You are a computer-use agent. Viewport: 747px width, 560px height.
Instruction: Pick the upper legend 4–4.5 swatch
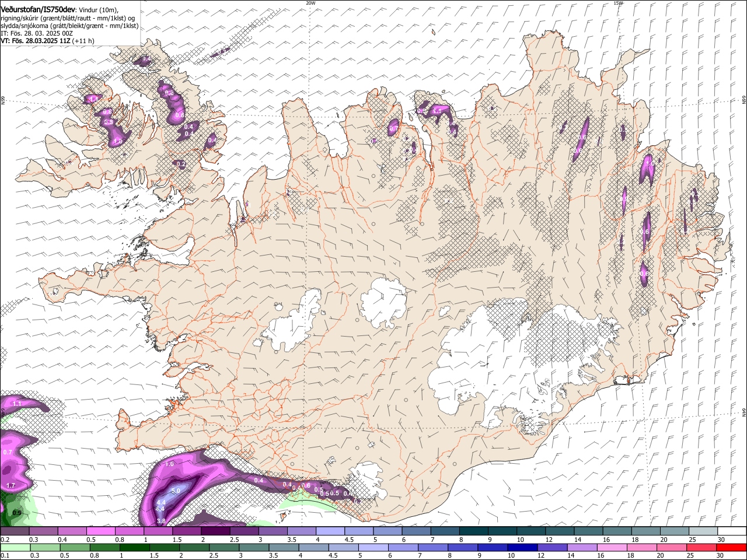[x=330, y=531]
